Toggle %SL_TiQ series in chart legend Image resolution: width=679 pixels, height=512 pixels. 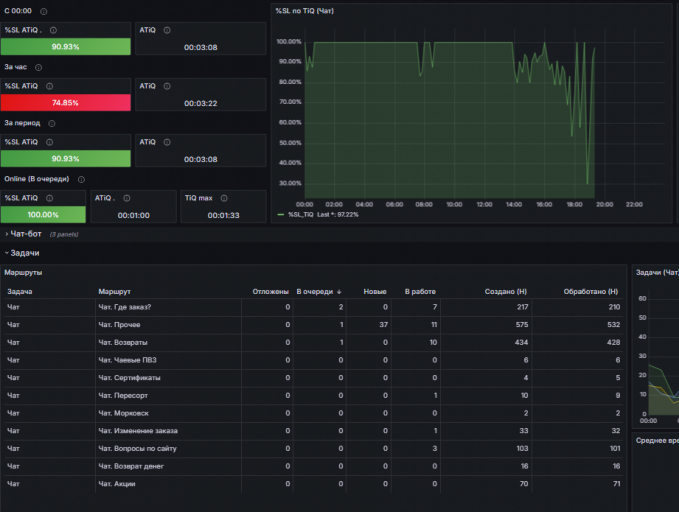tap(301, 215)
